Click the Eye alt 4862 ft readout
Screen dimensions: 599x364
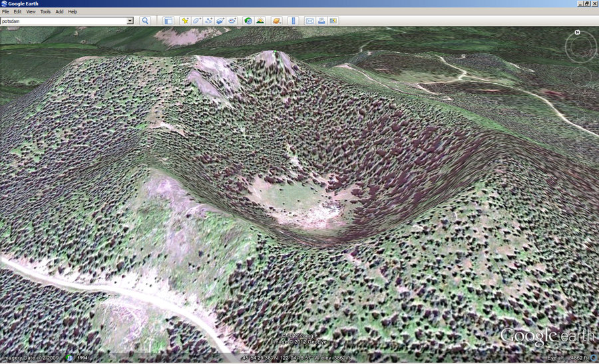pos(567,358)
